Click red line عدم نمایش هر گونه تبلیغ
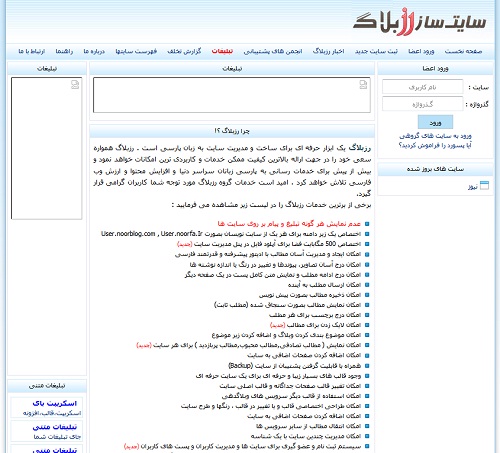 (289, 223)
